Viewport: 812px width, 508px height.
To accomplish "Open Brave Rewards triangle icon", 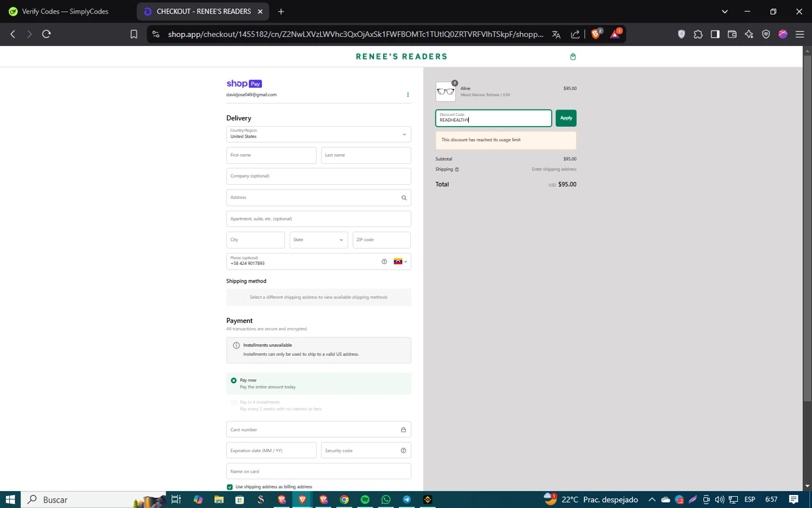I will click(616, 34).
